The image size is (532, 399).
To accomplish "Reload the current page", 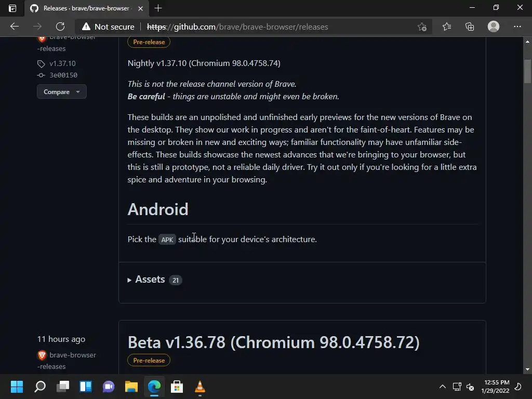I will 60,26.
